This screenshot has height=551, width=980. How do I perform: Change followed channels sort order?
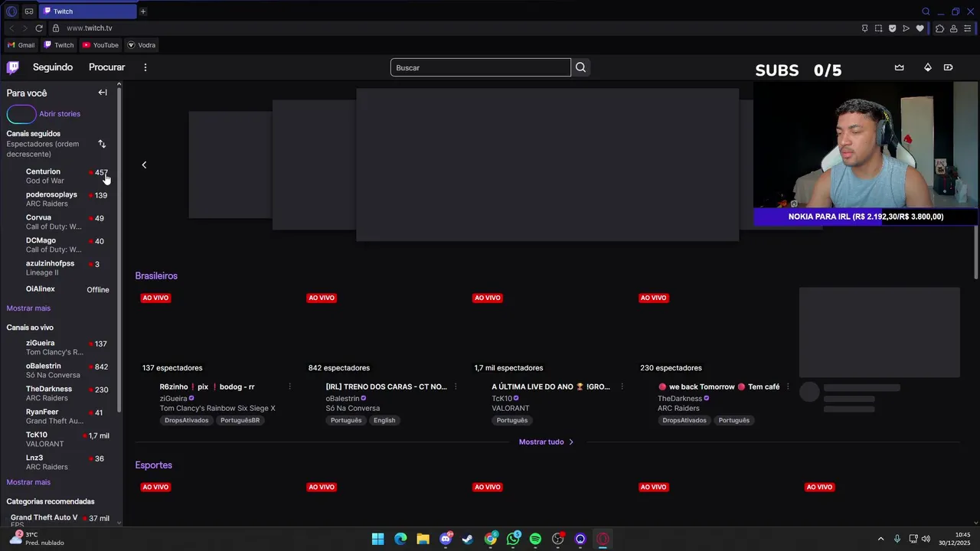(102, 144)
